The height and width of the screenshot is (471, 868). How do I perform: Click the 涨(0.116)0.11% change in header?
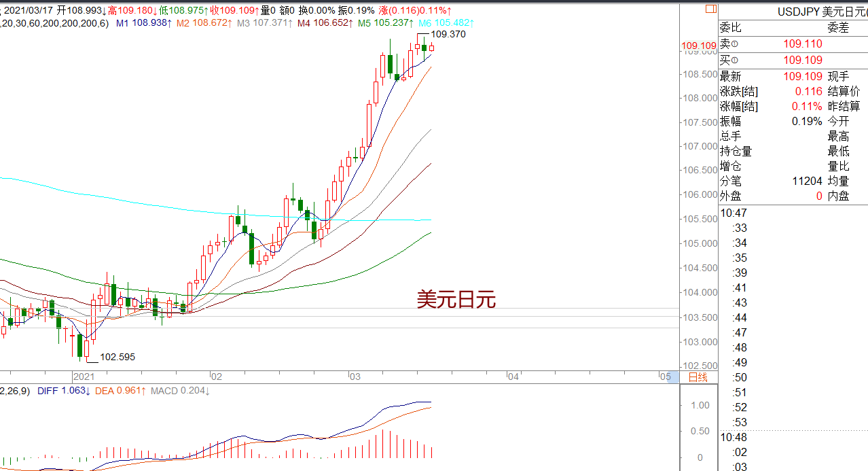pyautogui.click(x=414, y=11)
